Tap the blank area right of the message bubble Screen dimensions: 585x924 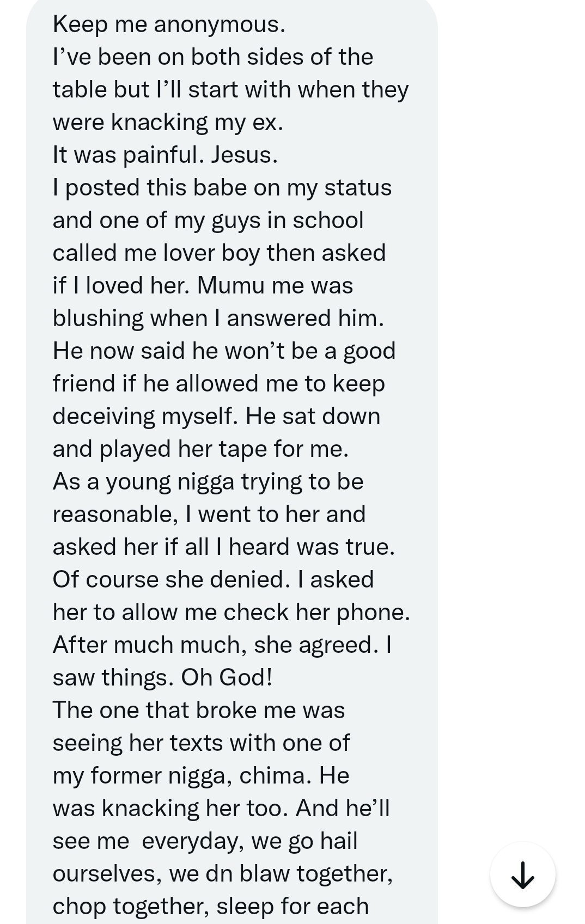point(511,381)
